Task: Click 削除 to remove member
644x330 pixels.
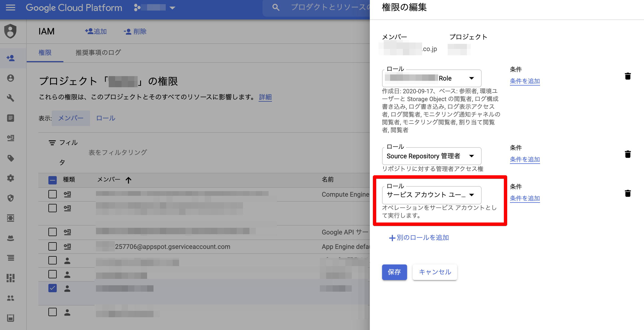Action: pyautogui.click(x=135, y=32)
